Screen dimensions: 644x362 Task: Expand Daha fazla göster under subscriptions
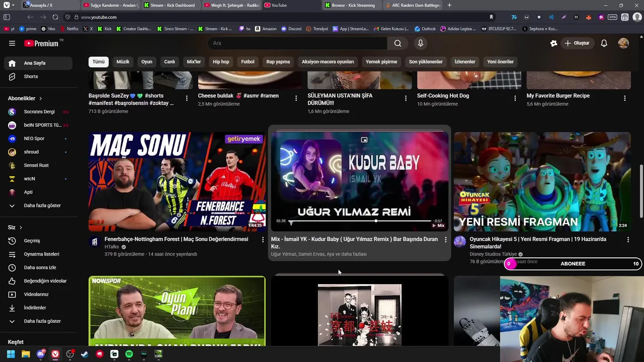click(x=38, y=206)
